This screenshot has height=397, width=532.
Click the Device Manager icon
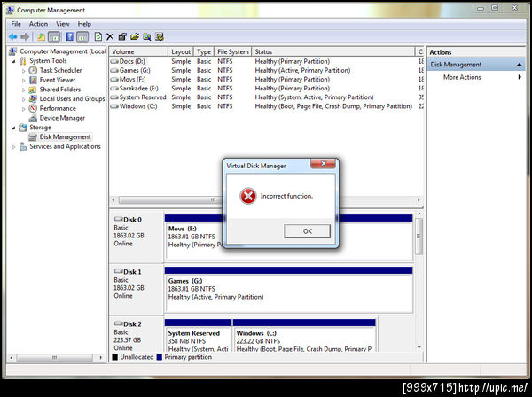tap(33, 118)
